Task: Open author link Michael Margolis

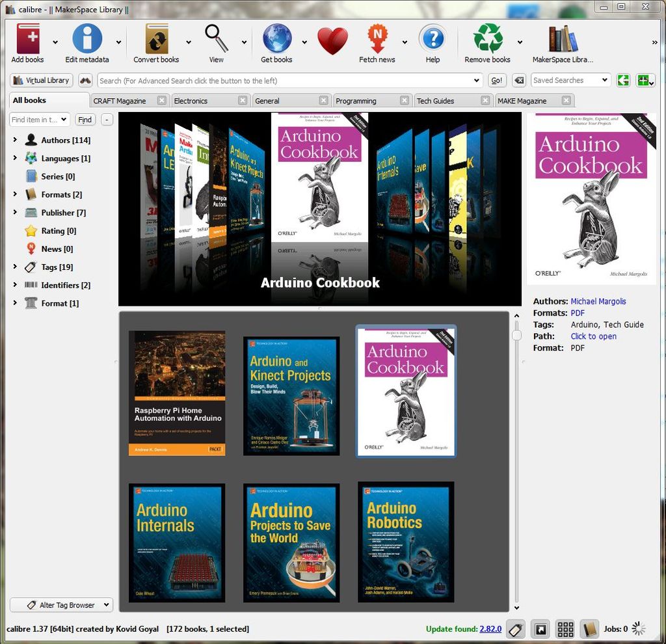Action: pos(598,301)
